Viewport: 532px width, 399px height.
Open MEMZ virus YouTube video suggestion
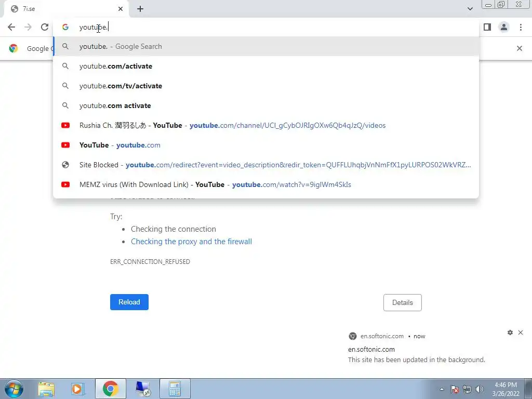(266, 184)
